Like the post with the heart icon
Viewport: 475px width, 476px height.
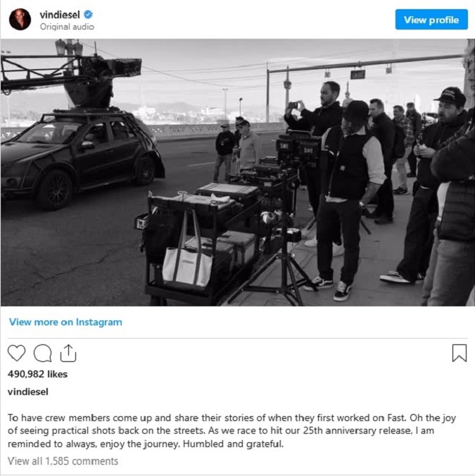click(16, 353)
